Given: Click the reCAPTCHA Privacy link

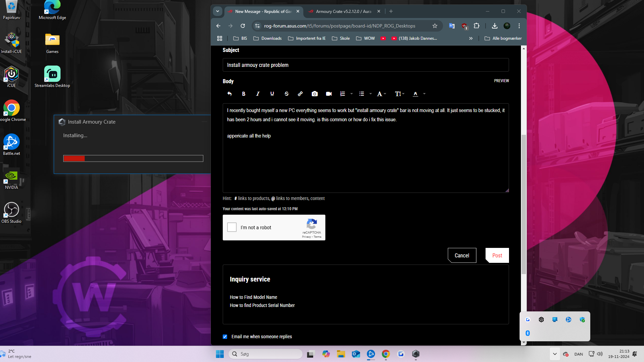Looking at the screenshot, I should point(306,237).
